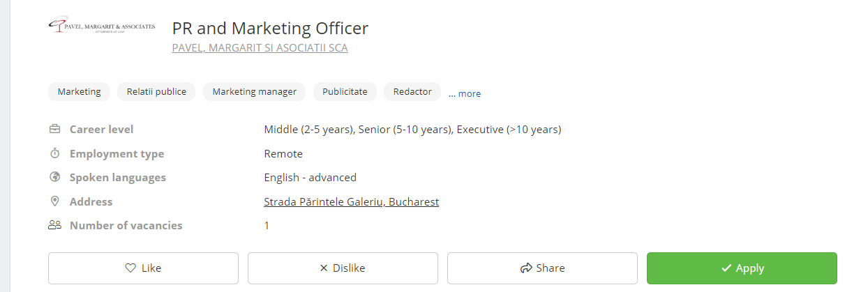
Task: Click the briefcase icon beside Career level
Action: [54, 129]
